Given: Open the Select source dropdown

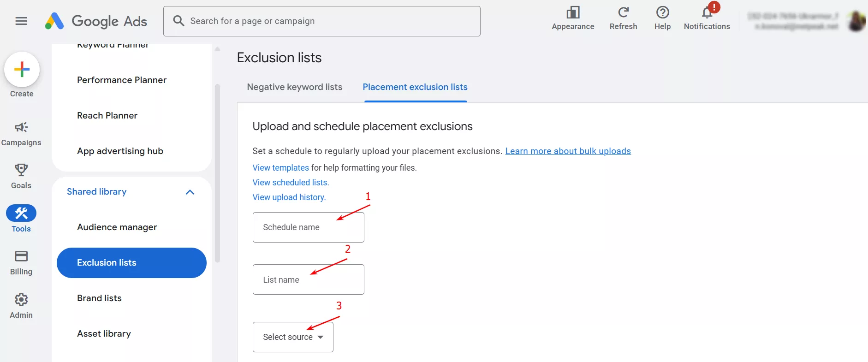Looking at the screenshot, I should point(293,337).
